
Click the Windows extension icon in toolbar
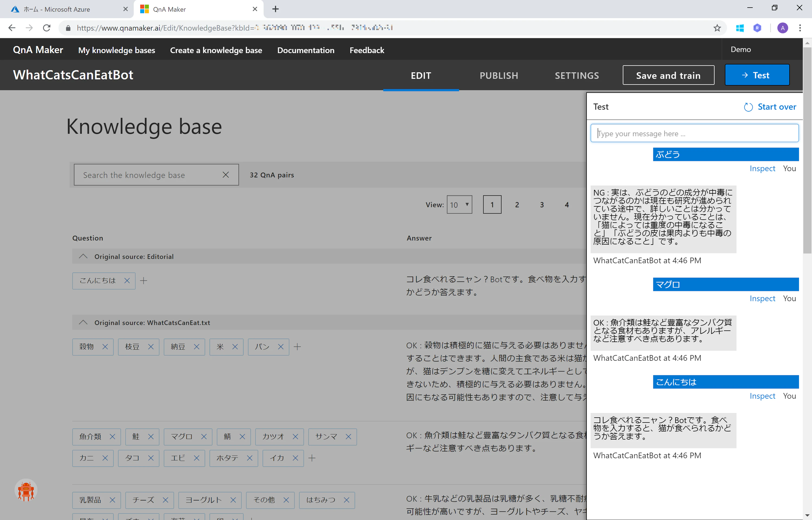point(740,28)
